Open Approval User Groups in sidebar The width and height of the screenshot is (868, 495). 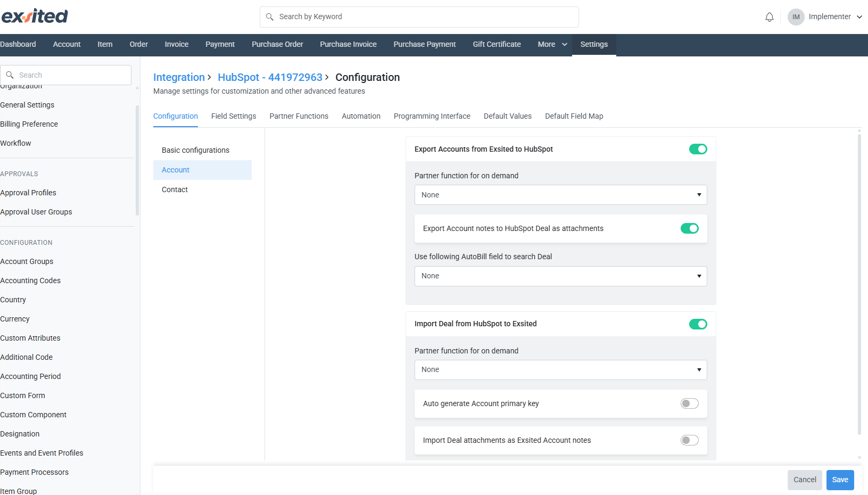click(36, 212)
